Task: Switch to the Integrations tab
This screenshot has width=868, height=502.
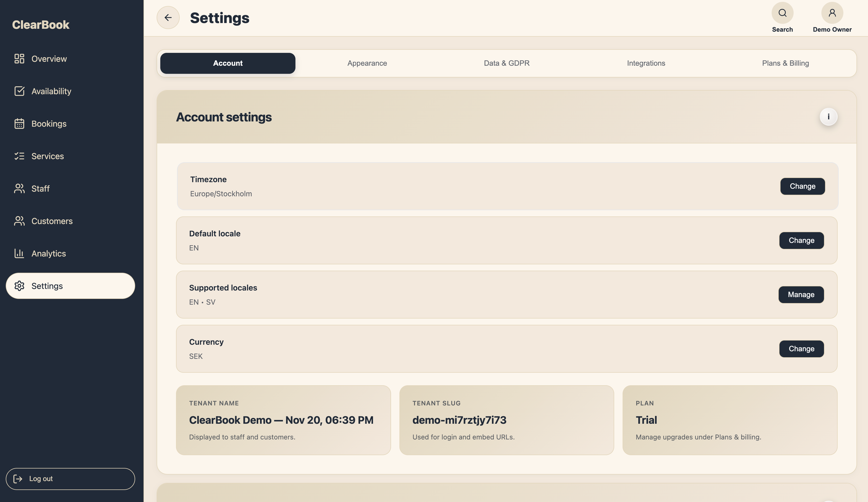Action: (646, 63)
